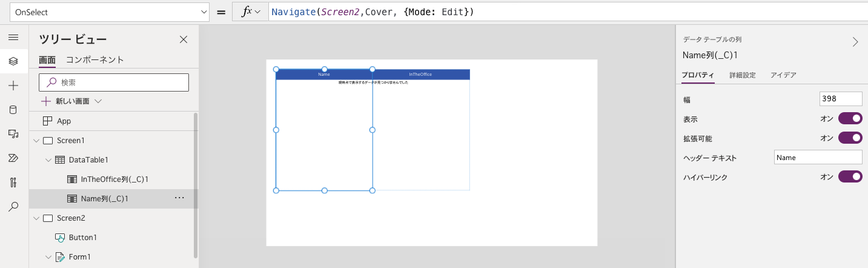This screenshot has height=268, width=868.
Task: Collapse the Screen2 tree node
Action: click(36, 218)
